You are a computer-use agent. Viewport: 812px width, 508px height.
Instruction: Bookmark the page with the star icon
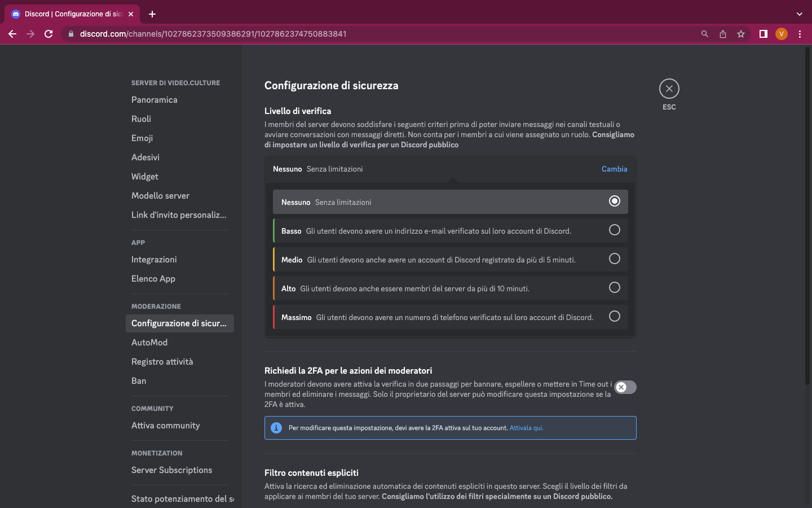[x=741, y=34]
